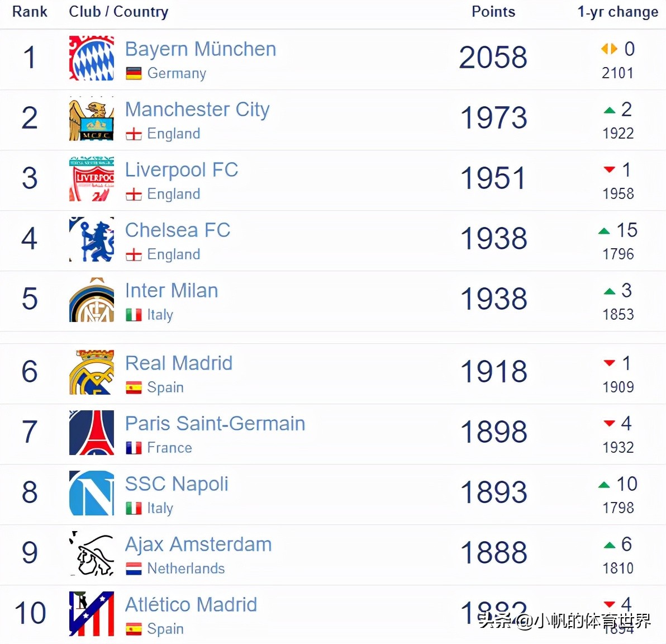Click the Chelsea FC club crest
This screenshot has width=666, height=644.
[x=92, y=239]
